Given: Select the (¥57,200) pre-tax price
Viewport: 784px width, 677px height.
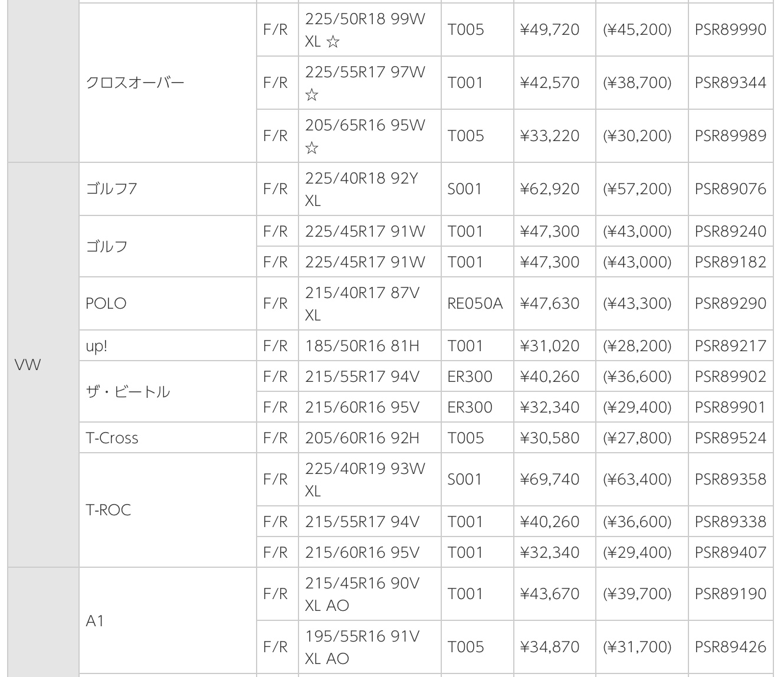Looking at the screenshot, I should pos(637,189).
